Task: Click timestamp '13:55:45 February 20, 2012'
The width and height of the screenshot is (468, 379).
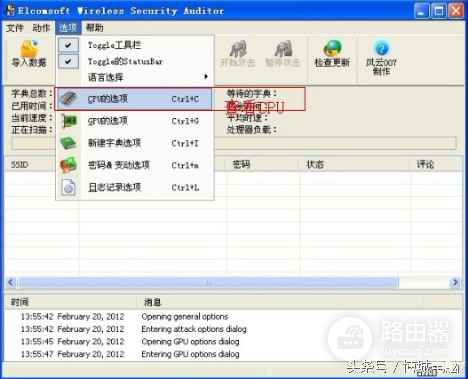Action: (72, 342)
